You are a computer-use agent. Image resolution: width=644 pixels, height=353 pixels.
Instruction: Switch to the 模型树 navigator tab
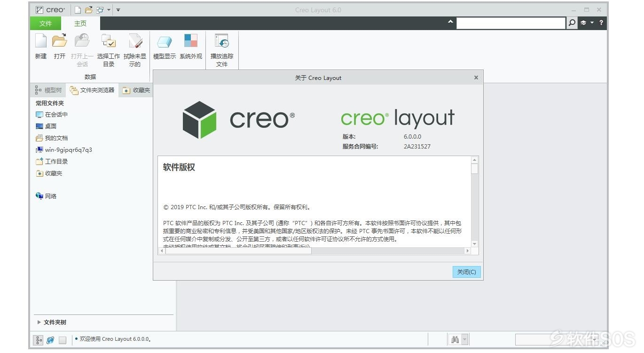pyautogui.click(x=48, y=90)
